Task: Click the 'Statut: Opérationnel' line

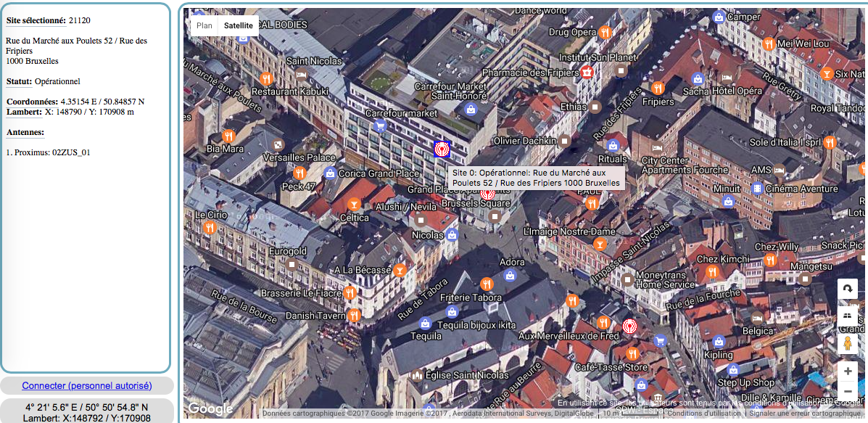Action: (x=44, y=81)
